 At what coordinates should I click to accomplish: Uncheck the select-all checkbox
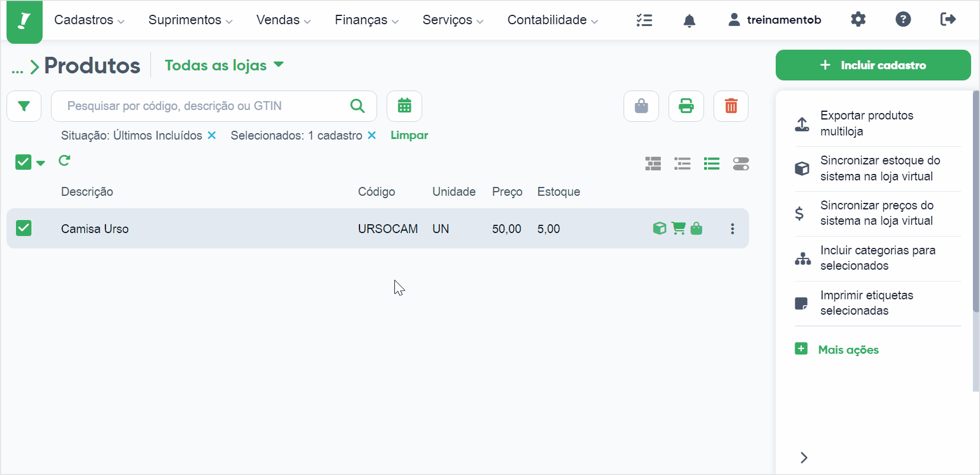(x=23, y=162)
